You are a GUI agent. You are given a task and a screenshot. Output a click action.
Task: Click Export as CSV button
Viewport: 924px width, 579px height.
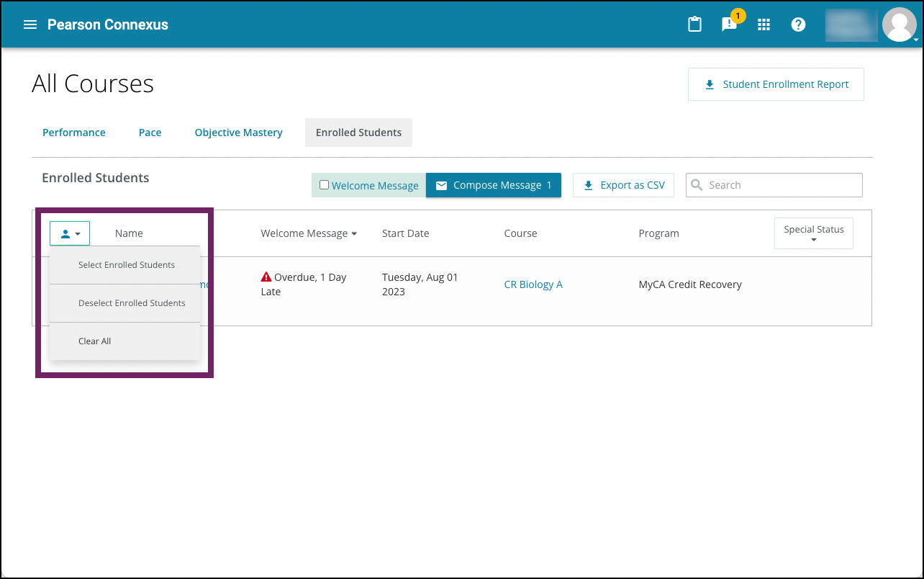(623, 185)
